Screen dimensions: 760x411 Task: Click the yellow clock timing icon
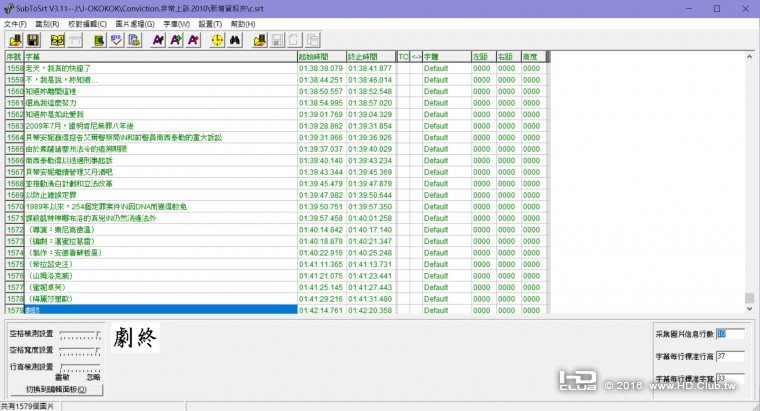tap(218, 40)
